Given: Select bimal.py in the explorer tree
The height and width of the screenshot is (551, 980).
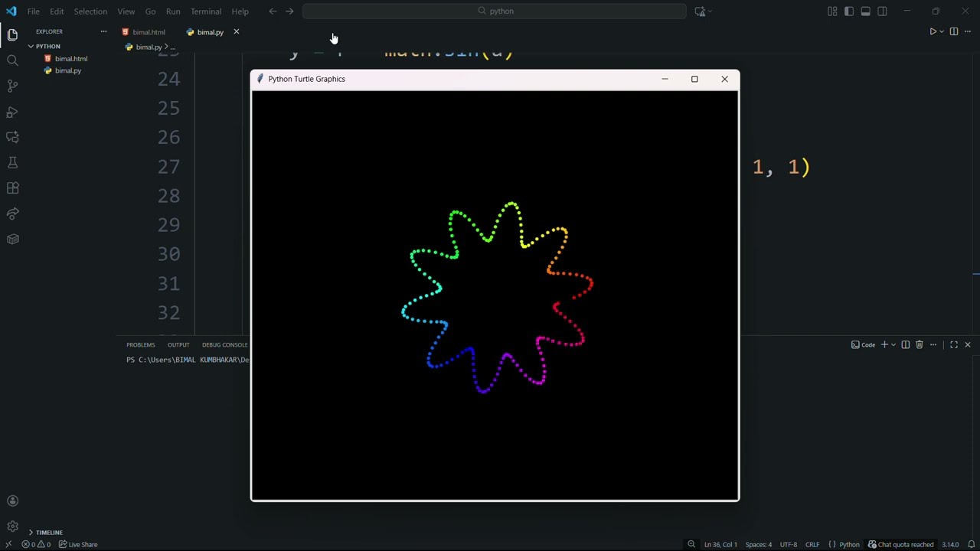Looking at the screenshot, I should [68, 70].
